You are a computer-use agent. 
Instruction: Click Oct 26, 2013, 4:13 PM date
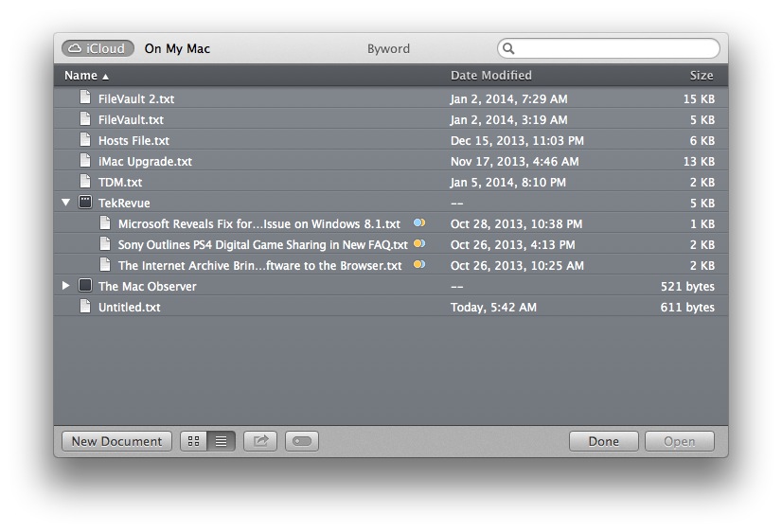pyautogui.click(x=513, y=245)
